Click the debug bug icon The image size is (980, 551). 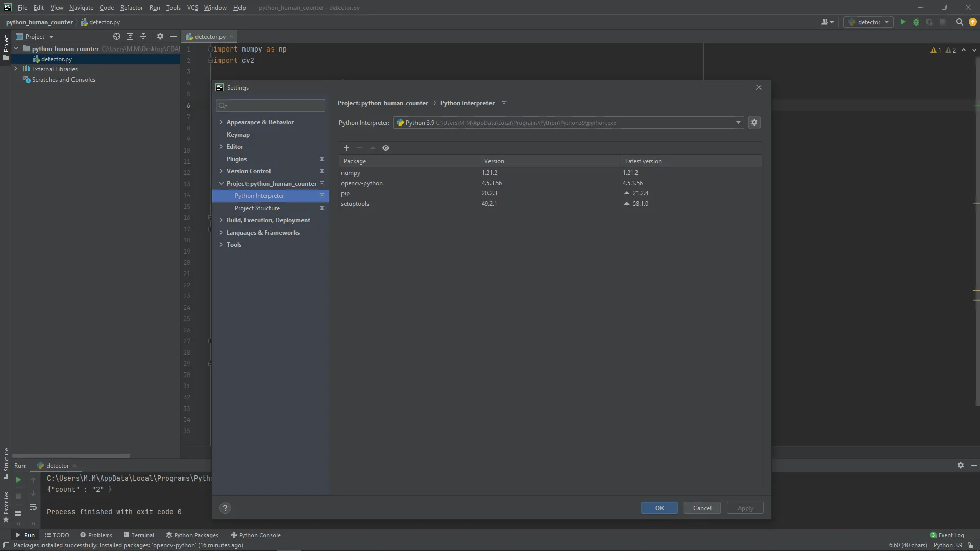click(916, 22)
